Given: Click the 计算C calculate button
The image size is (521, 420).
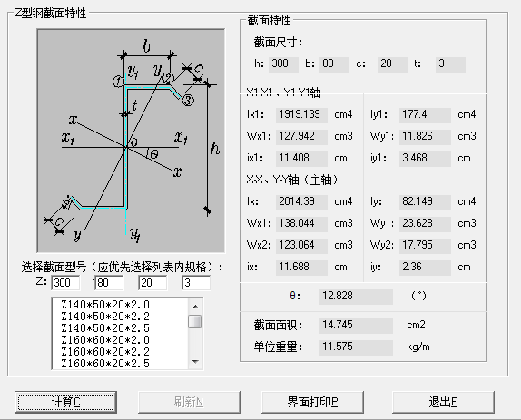Looking at the screenshot, I should [65, 402].
